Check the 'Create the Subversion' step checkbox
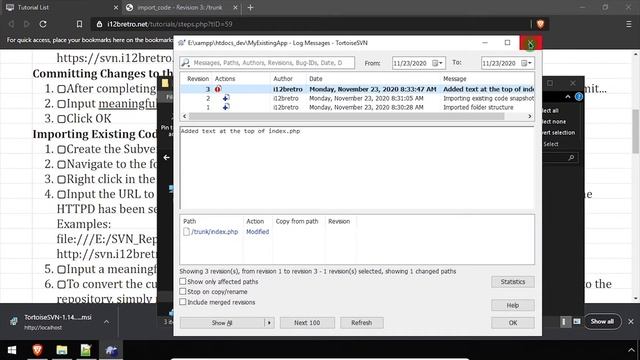Viewport: 640px width, 360px height. point(62,149)
